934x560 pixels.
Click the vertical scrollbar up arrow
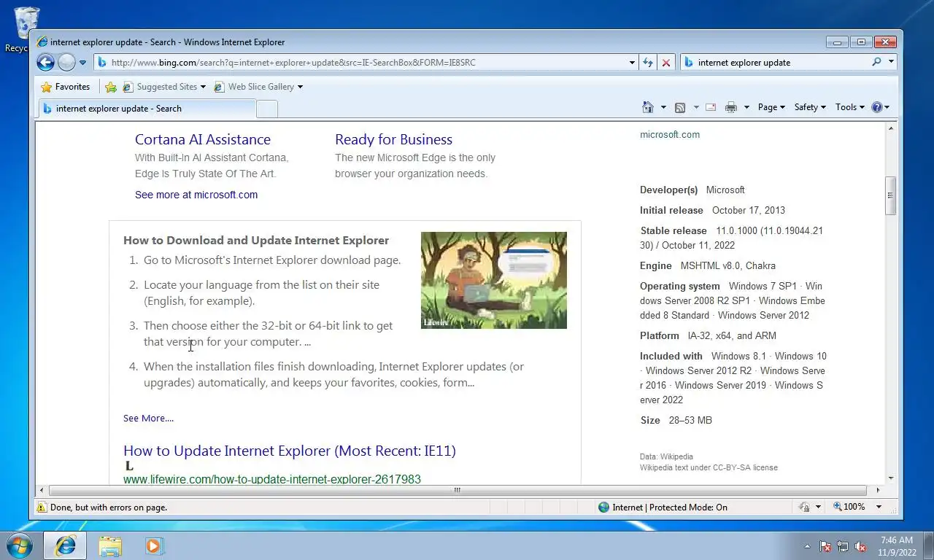pos(890,128)
